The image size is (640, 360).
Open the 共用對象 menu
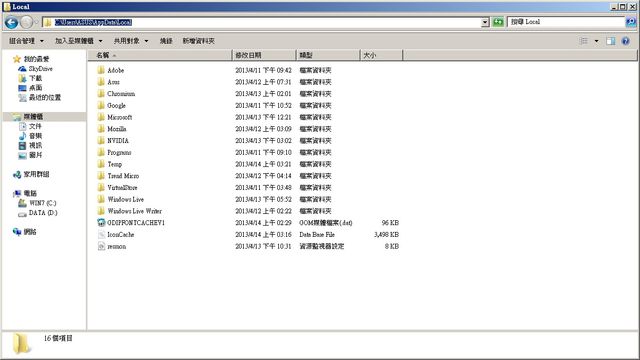point(131,41)
